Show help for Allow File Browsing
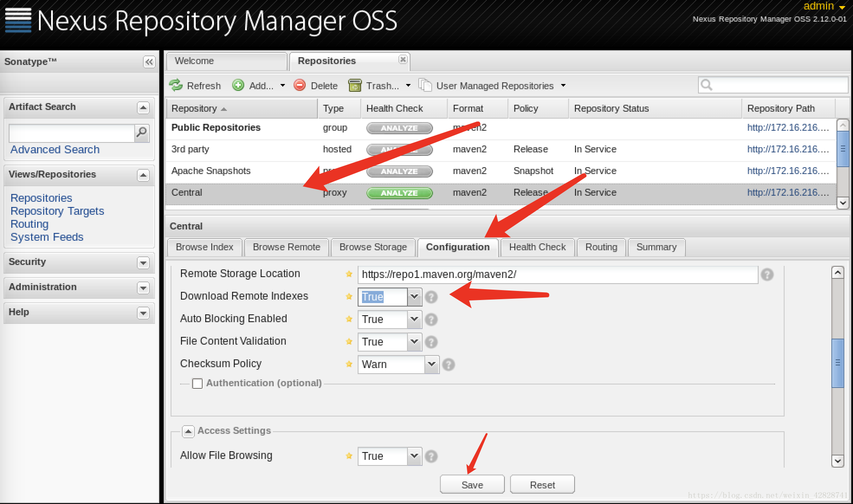853x504 pixels. pos(431,456)
